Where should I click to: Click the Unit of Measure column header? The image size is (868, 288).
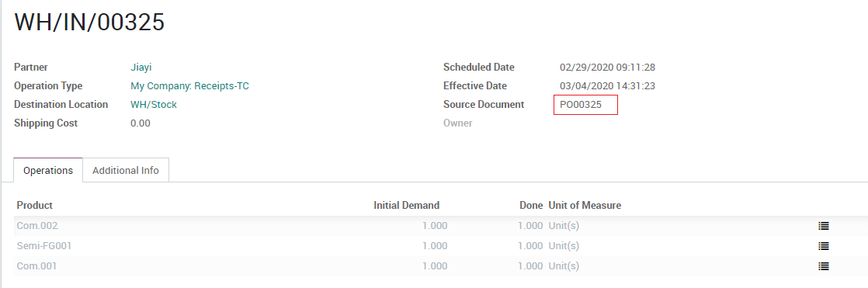pos(585,206)
